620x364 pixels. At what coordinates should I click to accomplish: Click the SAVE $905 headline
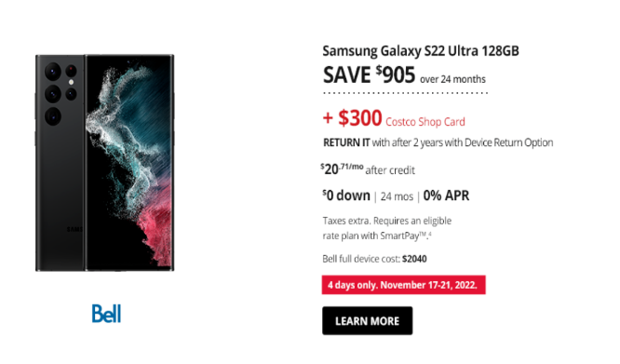pos(370,74)
